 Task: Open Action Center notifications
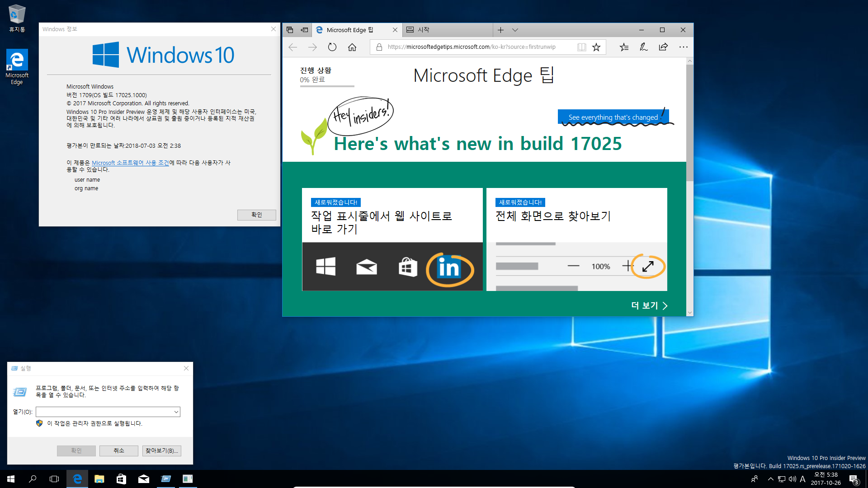[x=854, y=479]
